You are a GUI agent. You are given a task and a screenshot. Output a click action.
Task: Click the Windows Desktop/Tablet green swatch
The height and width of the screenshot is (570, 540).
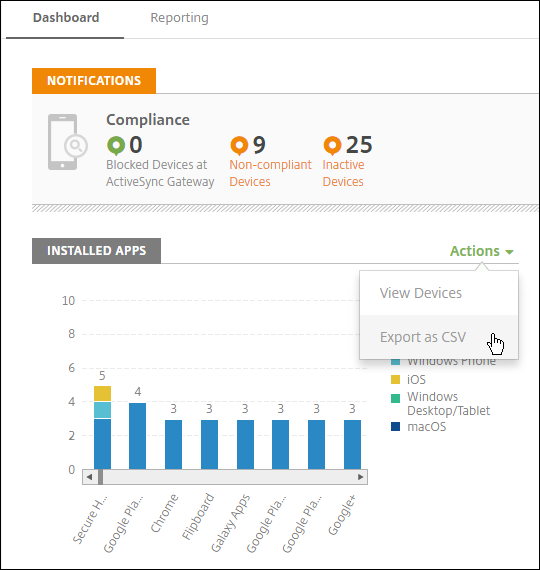coord(395,398)
